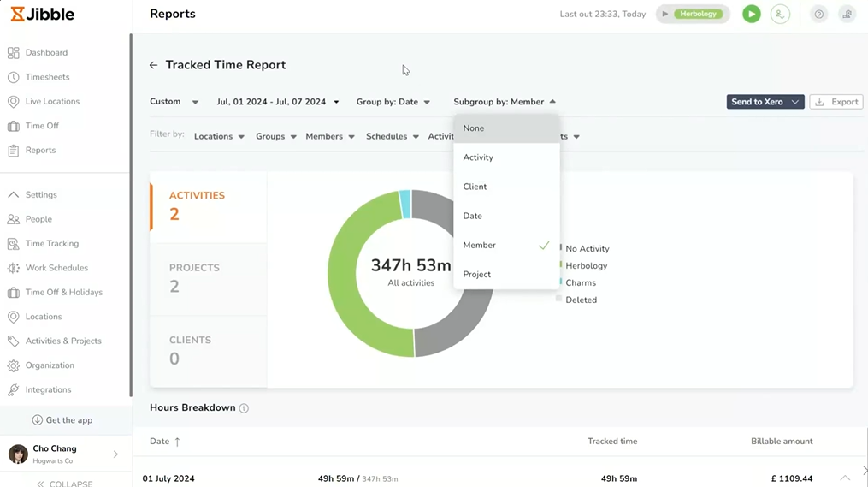Click the green play timer button
The height and width of the screenshot is (487, 868).
point(751,14)
